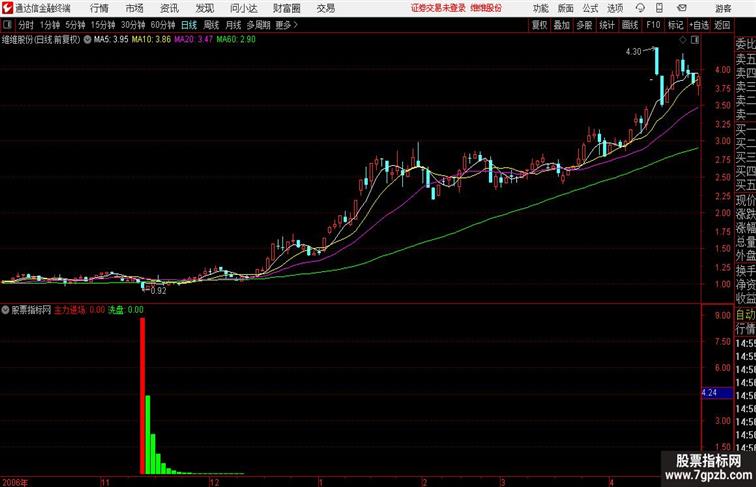Viewport: 756px width, 487px height.
Task: Switch to the 60分钟 period
Action: coord(163,25)
